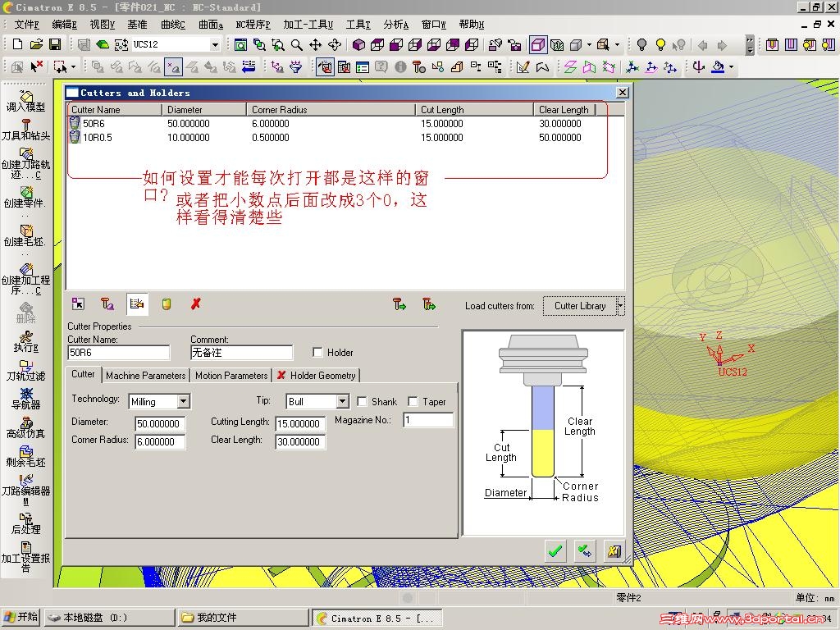840x630 pixels.
Task: Click the 创建零件 sidebar icon
Action: pyautogui.click(x=25, y=198)
